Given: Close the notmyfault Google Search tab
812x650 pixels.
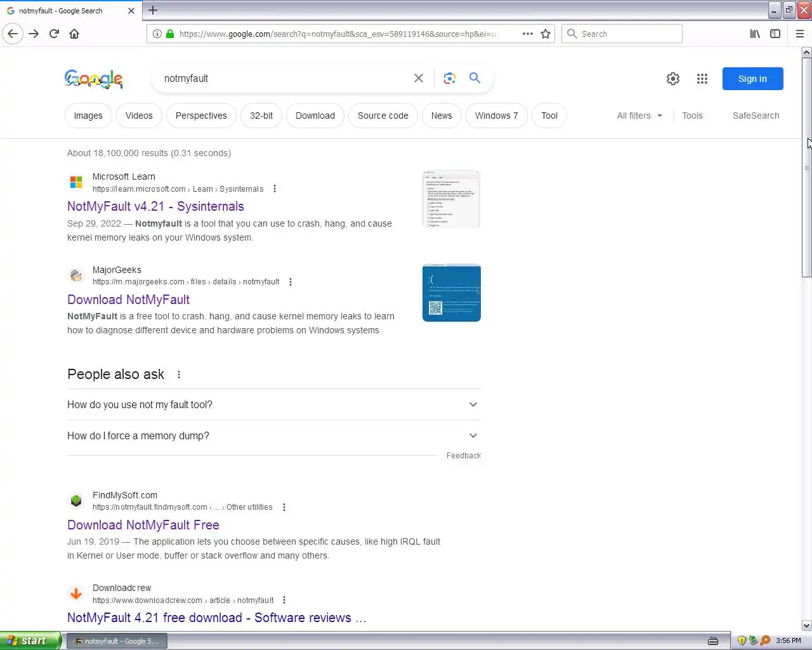Looking at the screenshot, I should point(131,11).
